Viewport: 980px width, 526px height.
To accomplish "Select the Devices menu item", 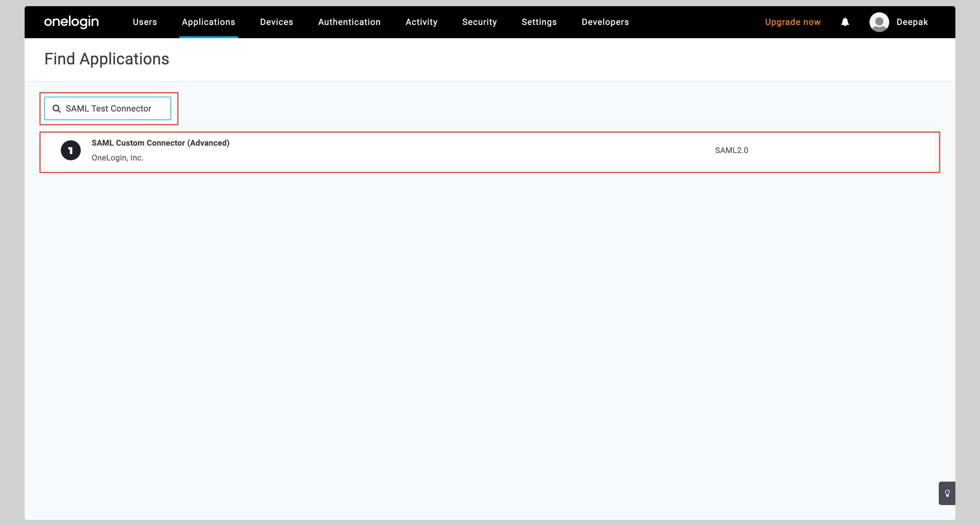I will pos(275,21).
